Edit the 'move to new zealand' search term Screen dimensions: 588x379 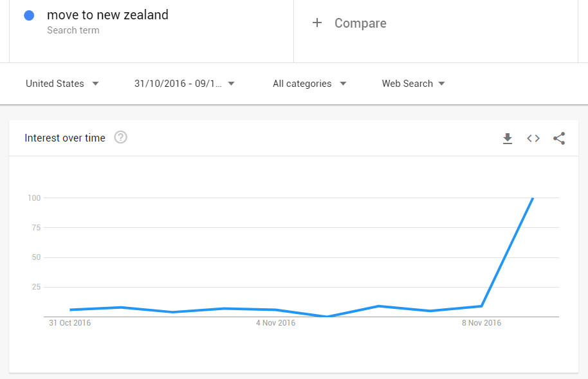click(x=107, y=15)
